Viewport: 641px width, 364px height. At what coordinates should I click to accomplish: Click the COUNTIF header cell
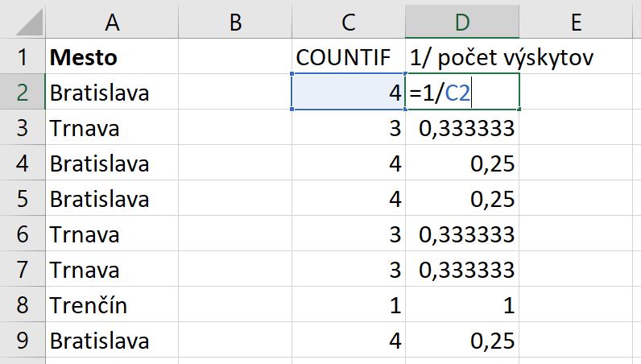pos(349,56)
